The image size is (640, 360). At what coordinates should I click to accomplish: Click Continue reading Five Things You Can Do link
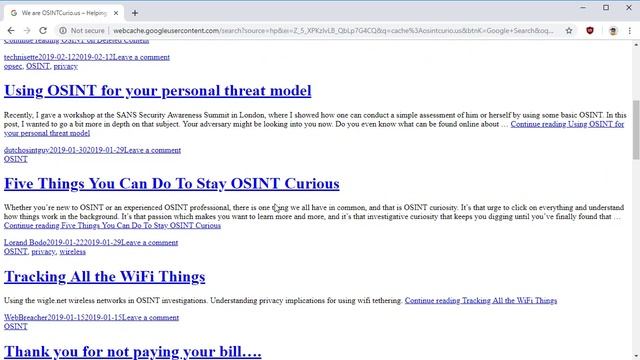click(112, 225)
